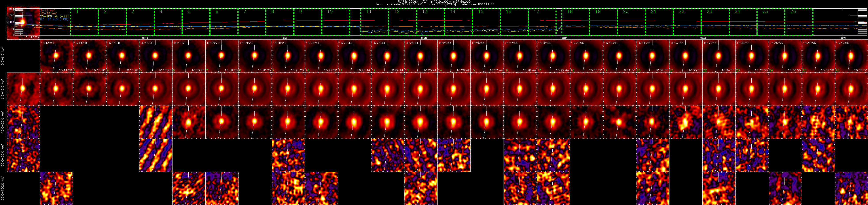Open the 25-50 keV image in the 16:20:20 column
868x205 pixels.
tap(288, 155)
